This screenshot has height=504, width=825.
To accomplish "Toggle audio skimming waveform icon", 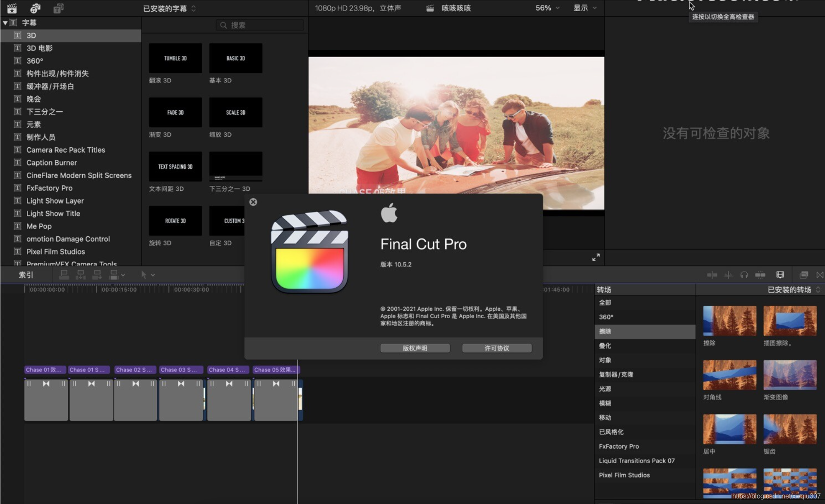I will click(x=728, y=275).
